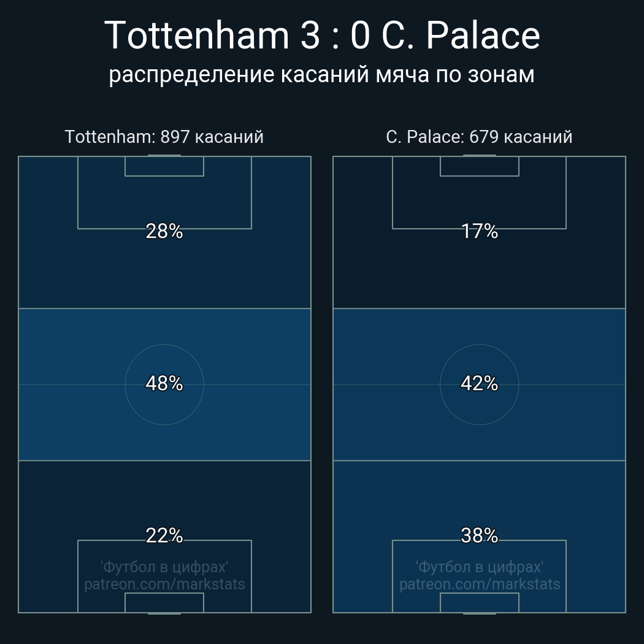This screenshot has width=644, height=644.
Task: Open patreon.com/markstats link on the C. Palace pitch
Action: pos(479,585)
